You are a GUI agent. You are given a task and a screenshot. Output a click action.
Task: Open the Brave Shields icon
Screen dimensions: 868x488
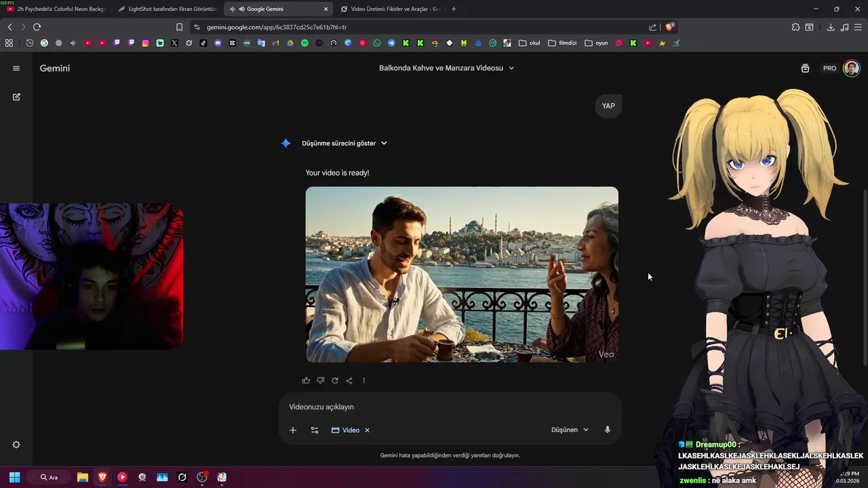click(669, 27)
